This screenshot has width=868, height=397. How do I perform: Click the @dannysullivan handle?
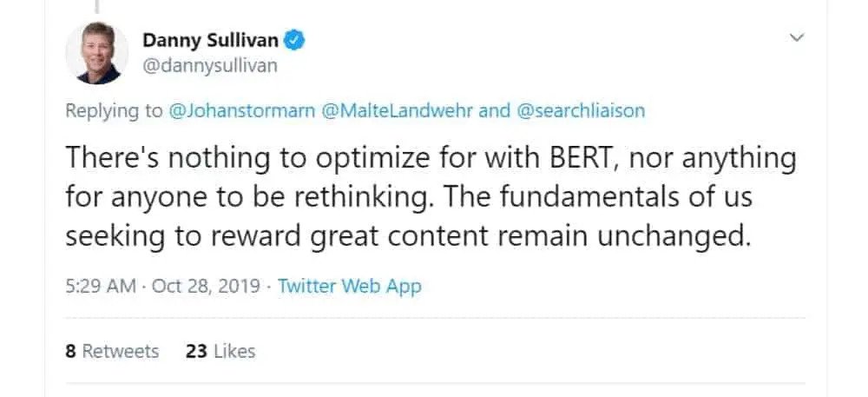coord(209,65)
